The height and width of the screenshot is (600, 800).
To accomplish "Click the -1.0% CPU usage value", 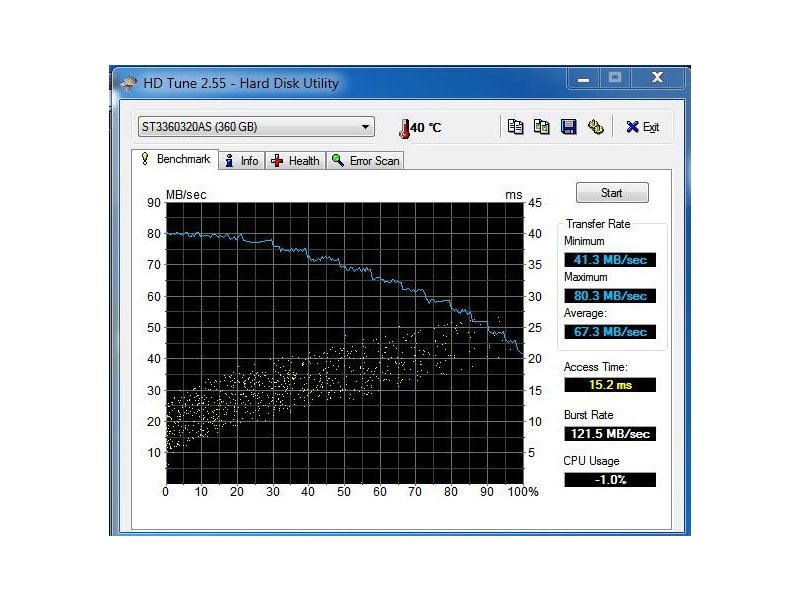I will tap(610, 480).
